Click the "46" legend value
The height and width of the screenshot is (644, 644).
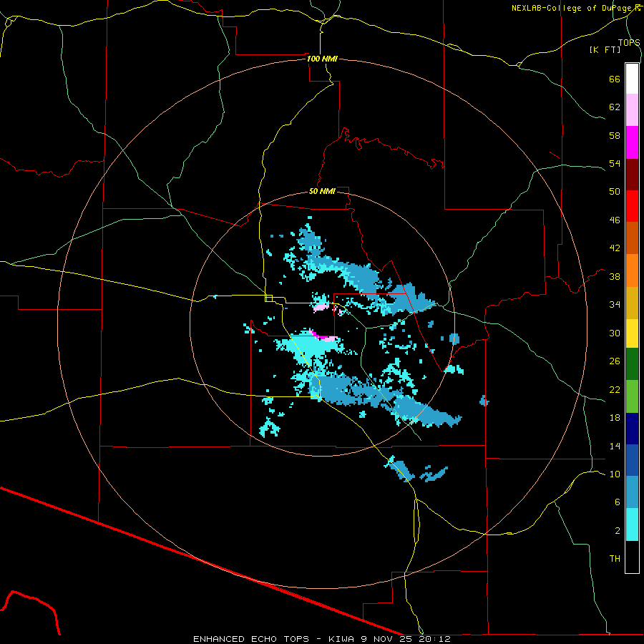point(615,220)
